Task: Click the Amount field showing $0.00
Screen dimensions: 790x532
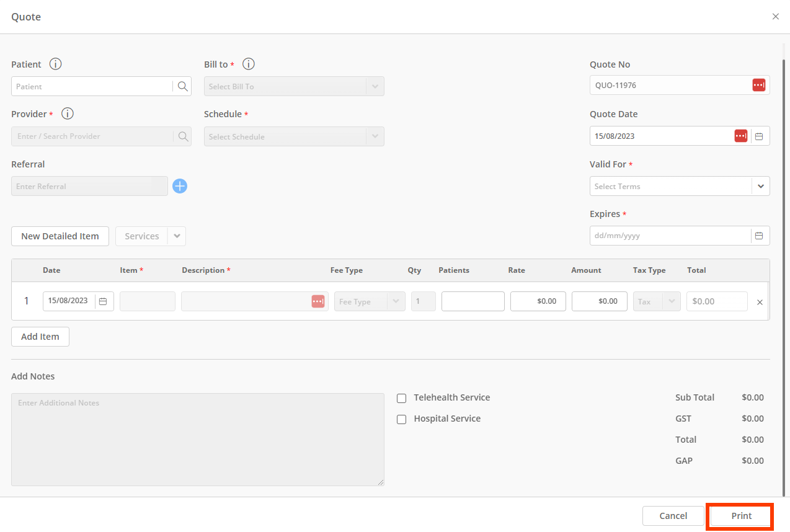Action: tap(600, 301)
